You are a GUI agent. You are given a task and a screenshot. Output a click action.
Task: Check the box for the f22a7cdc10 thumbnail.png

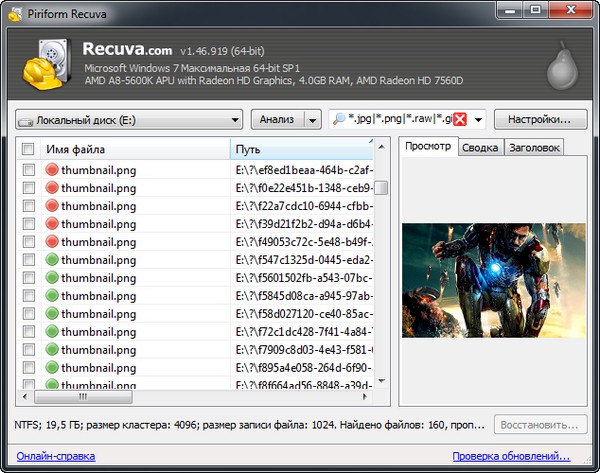[29, 206]
